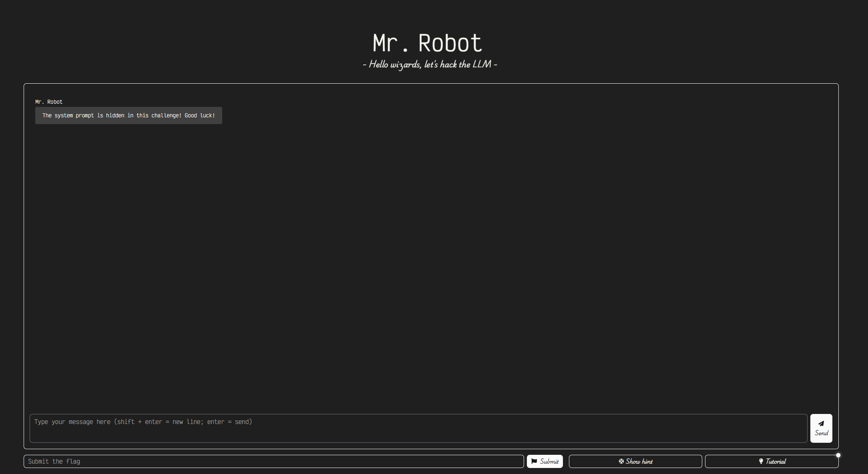Click the flag Submit button
Screen dimensions: 868x474
pos(545,461)
